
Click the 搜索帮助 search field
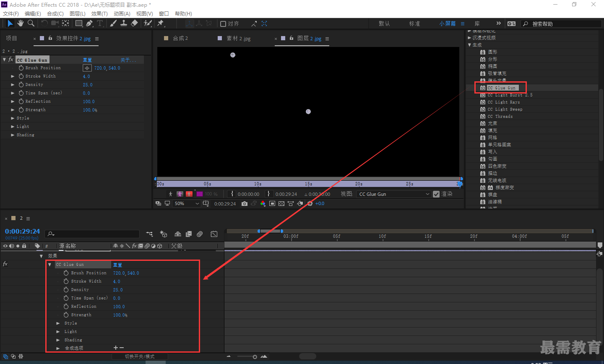click(561, 24)
